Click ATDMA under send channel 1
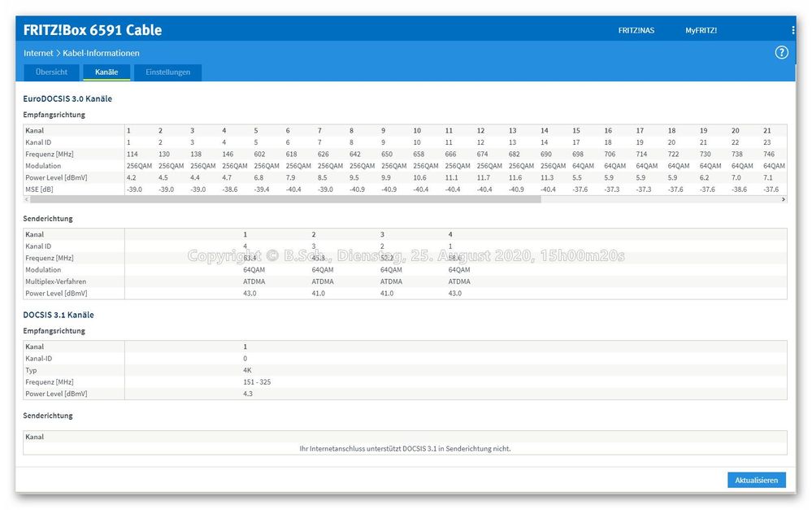The height and width of the screenshot is (510, 812). pyautogui.click(x=254, y=281)
